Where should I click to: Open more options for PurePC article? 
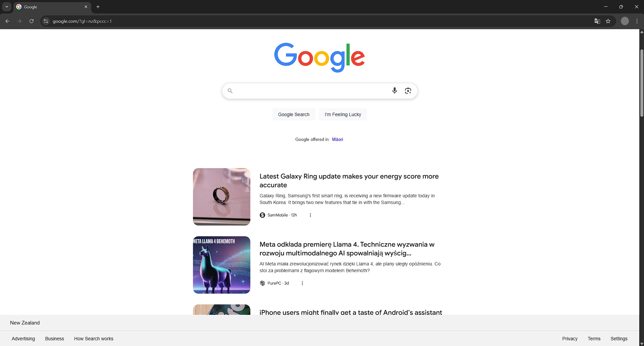(x=302, y=283)
